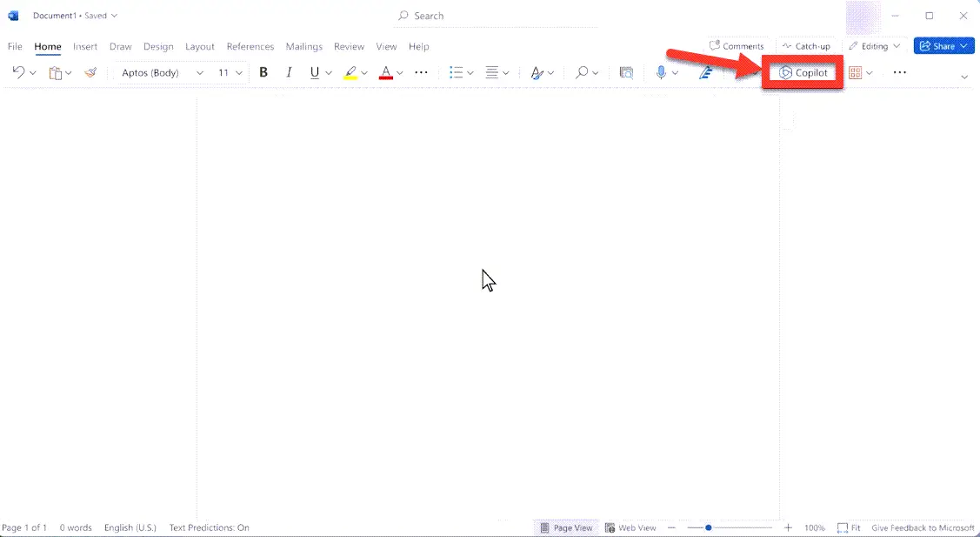The image size is (980, 537).
Task: Open the font color dropdown arrow
Action: 399,73
